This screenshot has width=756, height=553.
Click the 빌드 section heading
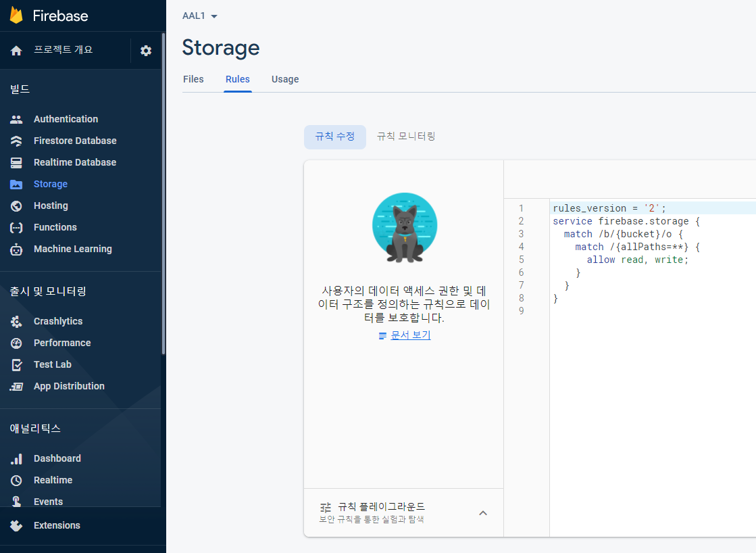20,89
